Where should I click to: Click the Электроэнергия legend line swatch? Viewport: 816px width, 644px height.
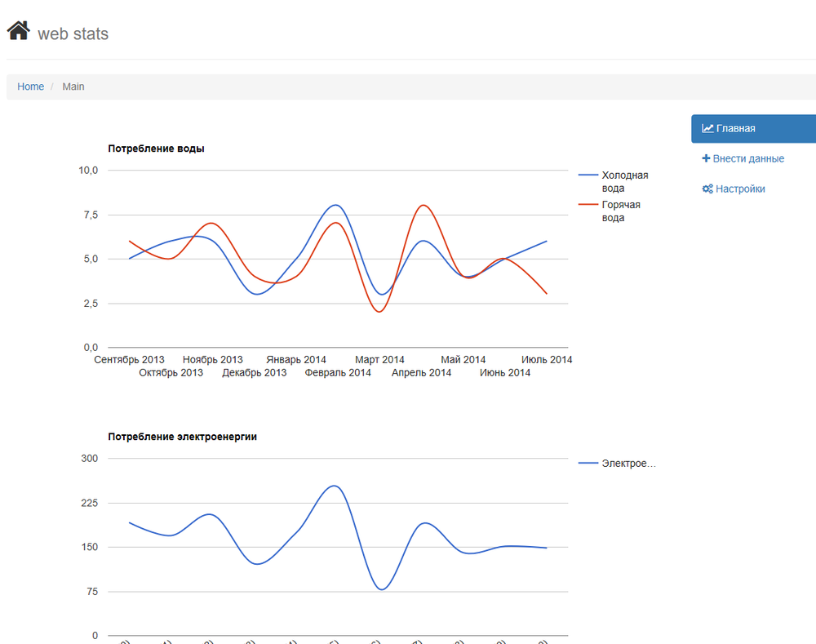point(588,464)
